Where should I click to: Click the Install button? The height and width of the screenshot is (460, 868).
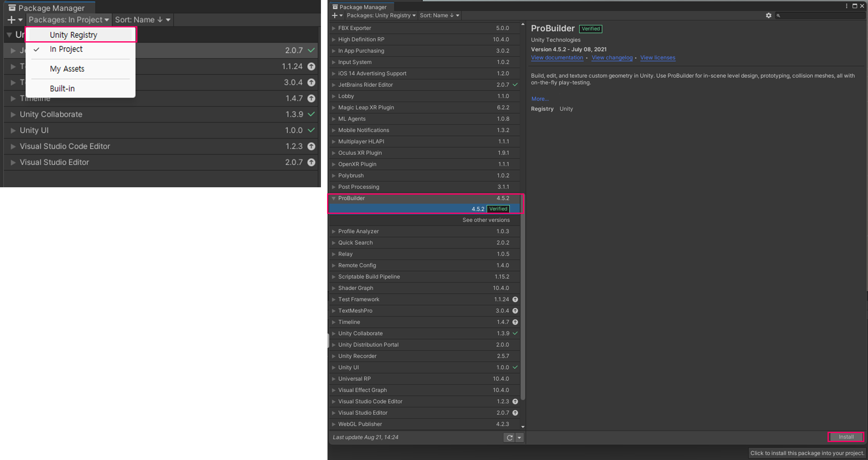click(x=846, y=437)
